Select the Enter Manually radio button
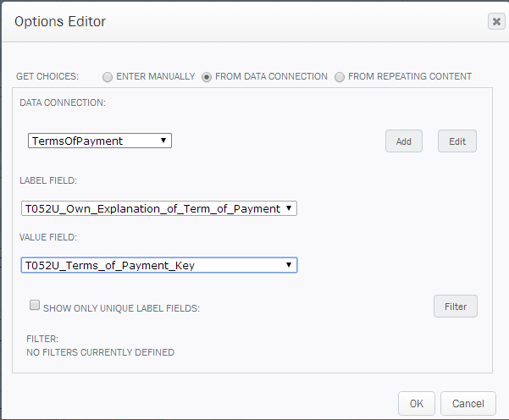 click(108, 77)
